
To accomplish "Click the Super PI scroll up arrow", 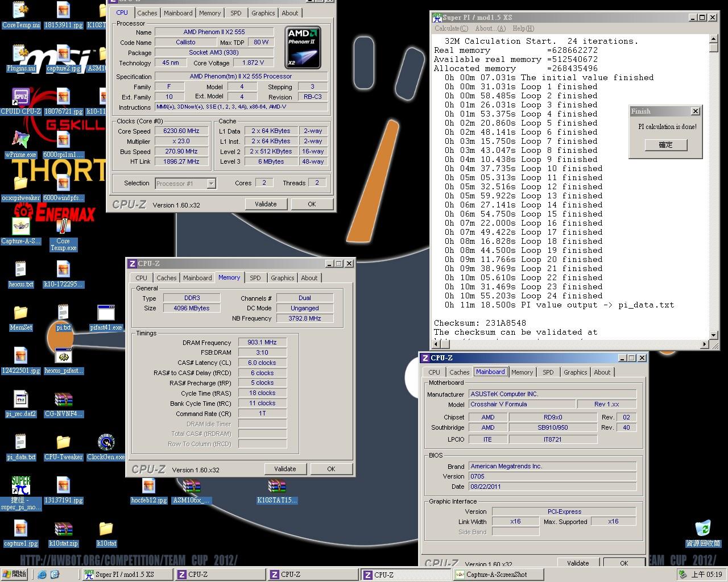I will click(x=713, y=39).
